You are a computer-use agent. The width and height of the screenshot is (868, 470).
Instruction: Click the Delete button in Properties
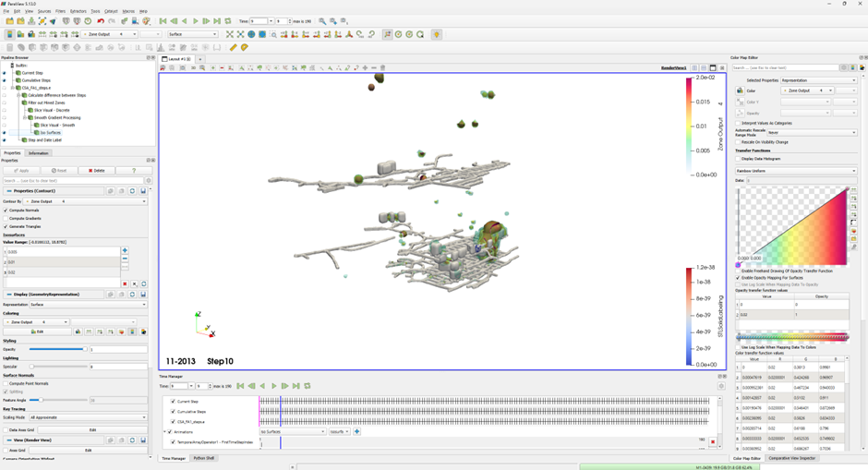tap(96, 171)
